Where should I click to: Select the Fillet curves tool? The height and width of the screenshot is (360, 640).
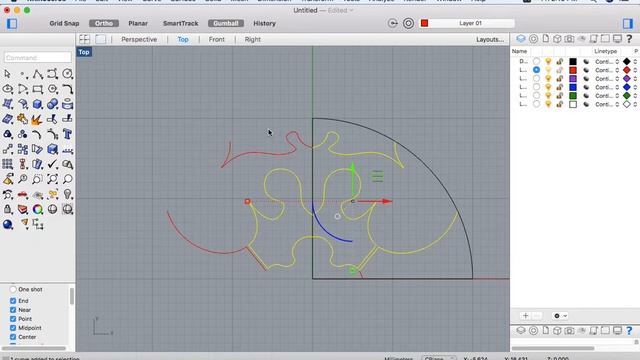68,89
